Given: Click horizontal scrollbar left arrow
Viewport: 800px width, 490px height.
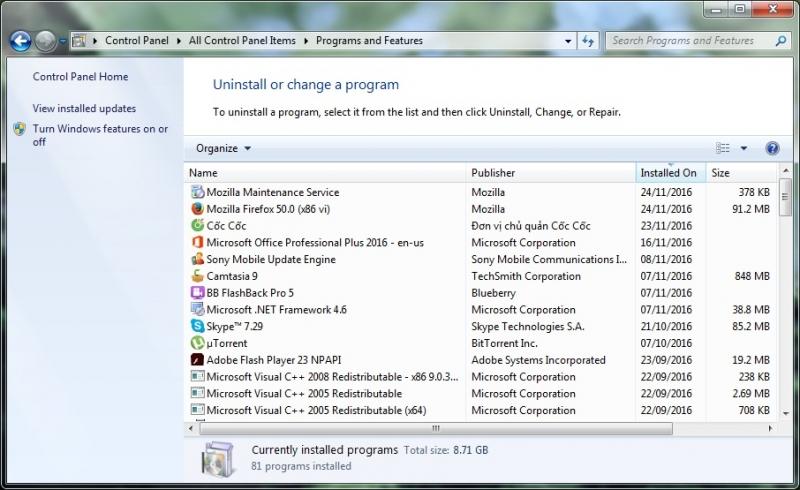Looking at the screenshot, I should coord(191,428).
